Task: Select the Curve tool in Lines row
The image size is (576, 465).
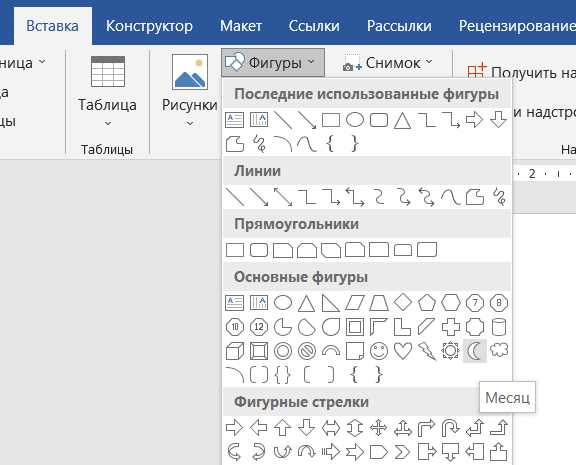Action: point(451,197)
